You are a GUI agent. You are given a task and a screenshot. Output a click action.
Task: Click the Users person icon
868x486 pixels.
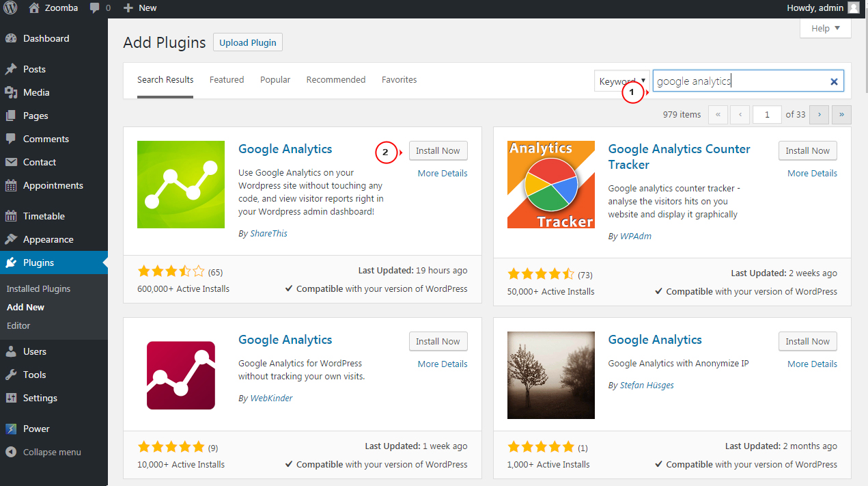11,351
